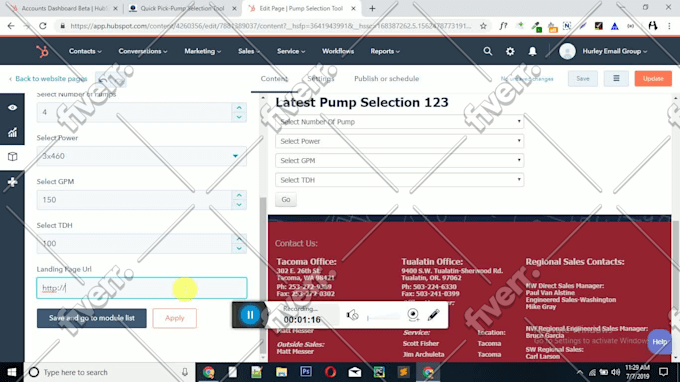Switch to the Settings tab
The image size is (680, 382).
tap(321, 78)
